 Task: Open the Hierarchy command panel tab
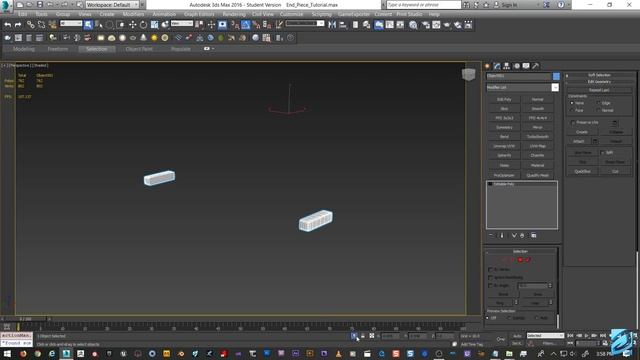coord(507,66)
